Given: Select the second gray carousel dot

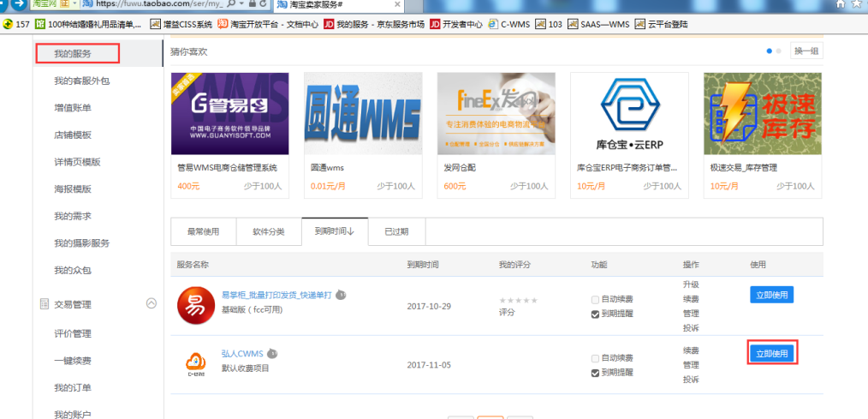Looking at the screenshot, I should pos(778,51).
